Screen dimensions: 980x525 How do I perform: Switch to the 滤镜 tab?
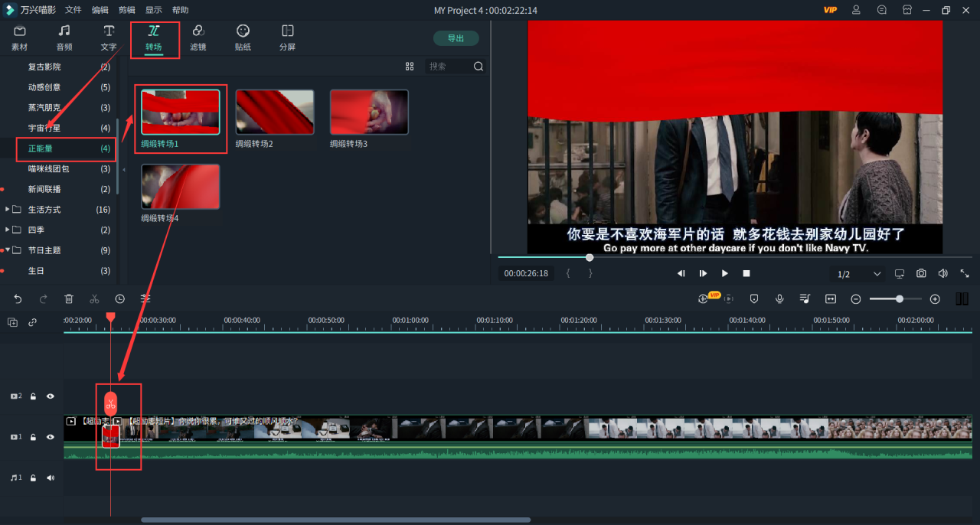tap(198, 37)
